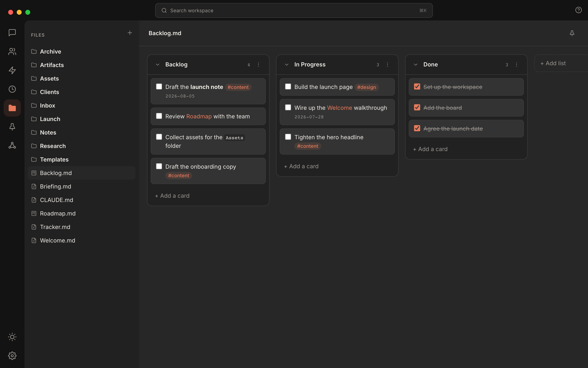Click the lightning bolt sidebar icon
588x368 pixels.
(12, 70)
